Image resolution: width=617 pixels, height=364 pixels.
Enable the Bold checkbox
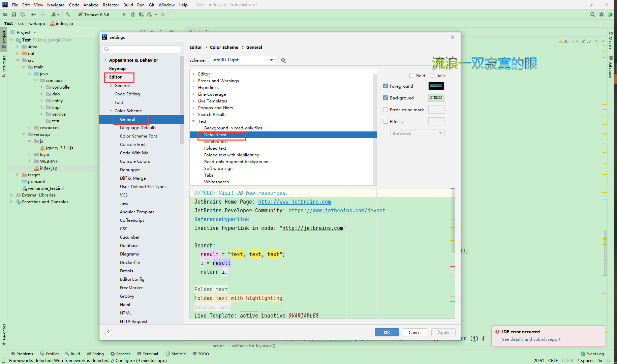tap(411, 75)
